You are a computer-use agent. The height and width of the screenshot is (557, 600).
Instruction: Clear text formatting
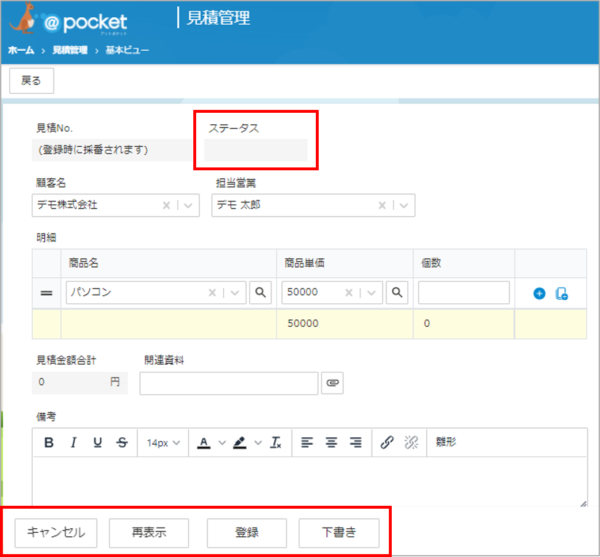click(x=276, y=443)
